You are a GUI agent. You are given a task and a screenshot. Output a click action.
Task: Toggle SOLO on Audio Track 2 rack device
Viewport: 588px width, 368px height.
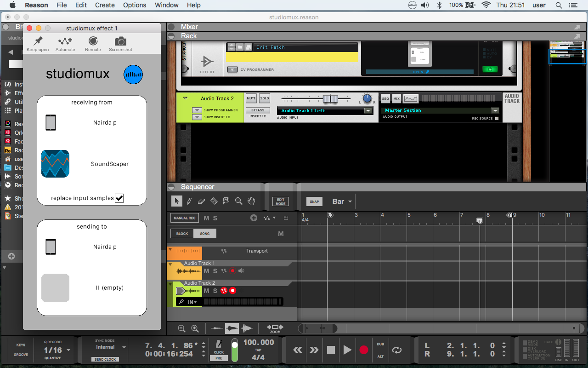pyautogui.click(x=264, y=98)
